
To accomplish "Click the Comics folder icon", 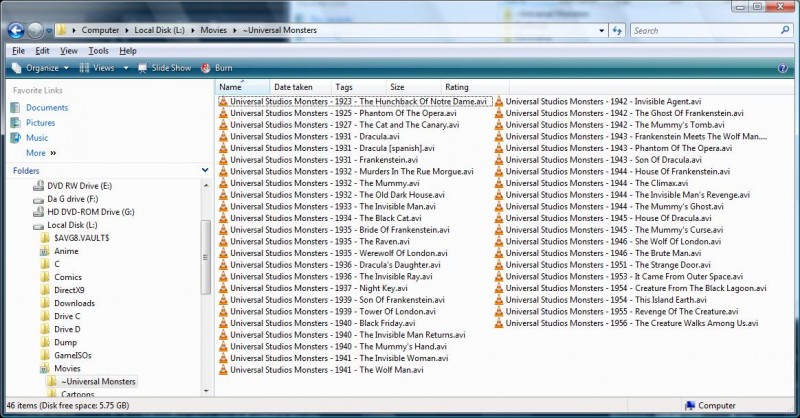I will (45, 277).
